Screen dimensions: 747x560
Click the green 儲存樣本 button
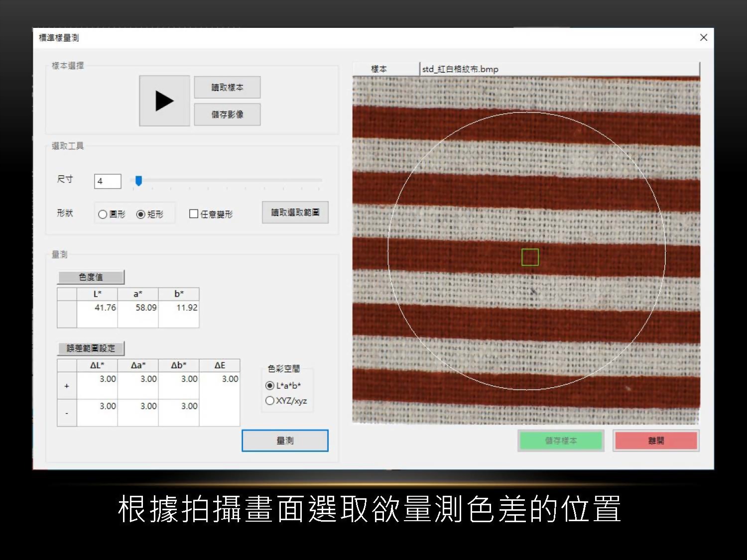(561, 441)
